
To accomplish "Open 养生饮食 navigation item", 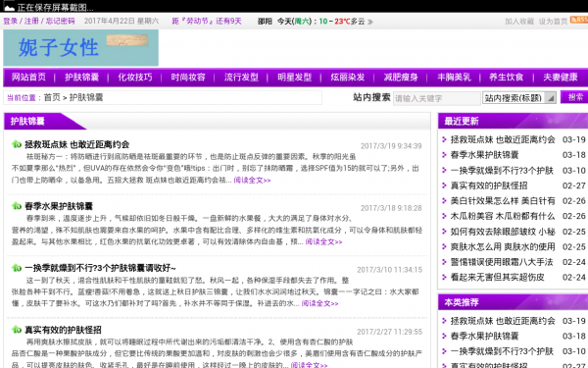I will point(507,78).
